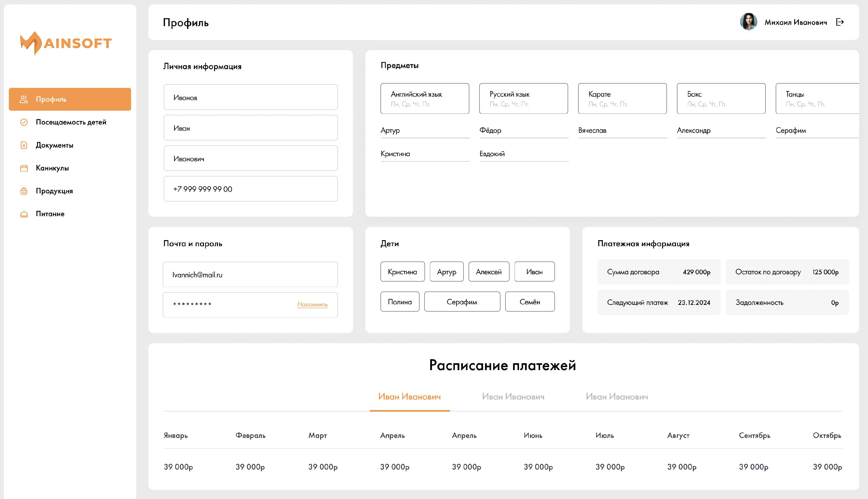The width and height of the screenshot is (868, 499).
Task: Click the Иванов surname input field
Action: point(250,97)
